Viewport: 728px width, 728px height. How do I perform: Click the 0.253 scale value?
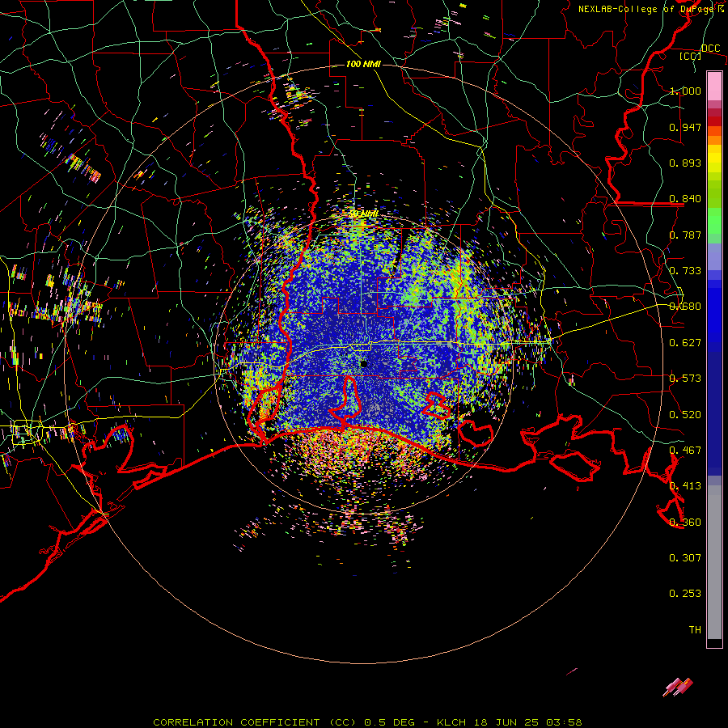[x=685, y=594]
